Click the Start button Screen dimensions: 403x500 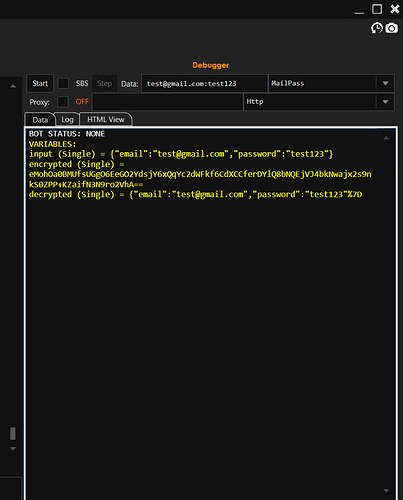(x=40, y=83)
